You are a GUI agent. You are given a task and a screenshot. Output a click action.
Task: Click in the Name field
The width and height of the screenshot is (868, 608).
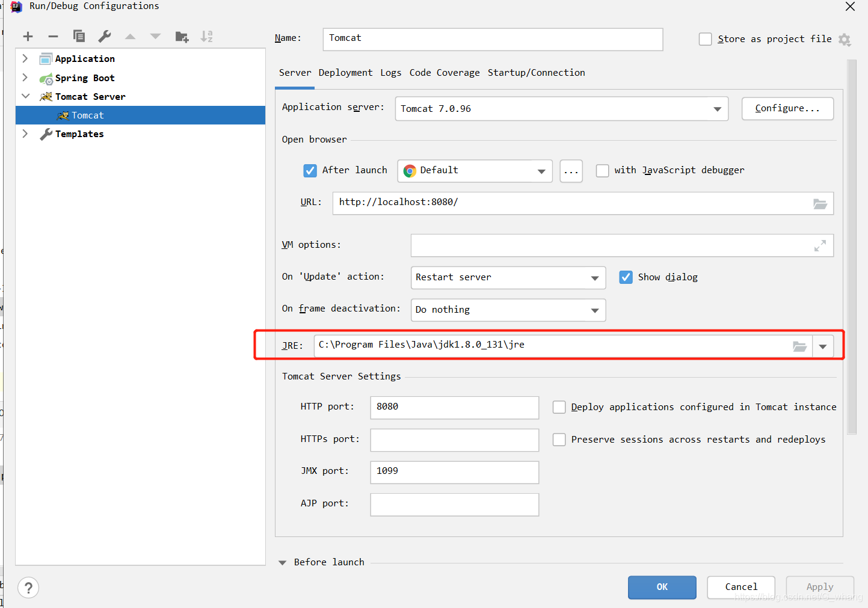[493, 39]
